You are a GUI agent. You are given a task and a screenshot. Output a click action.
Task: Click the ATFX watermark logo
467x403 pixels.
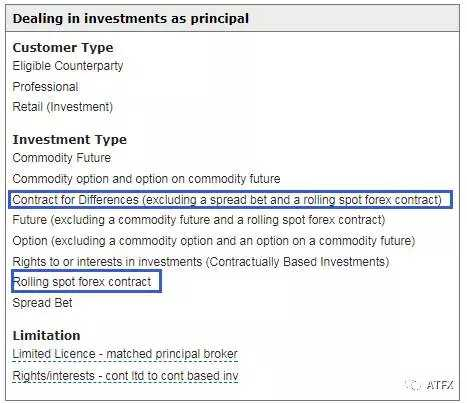[x=429, y=385]
